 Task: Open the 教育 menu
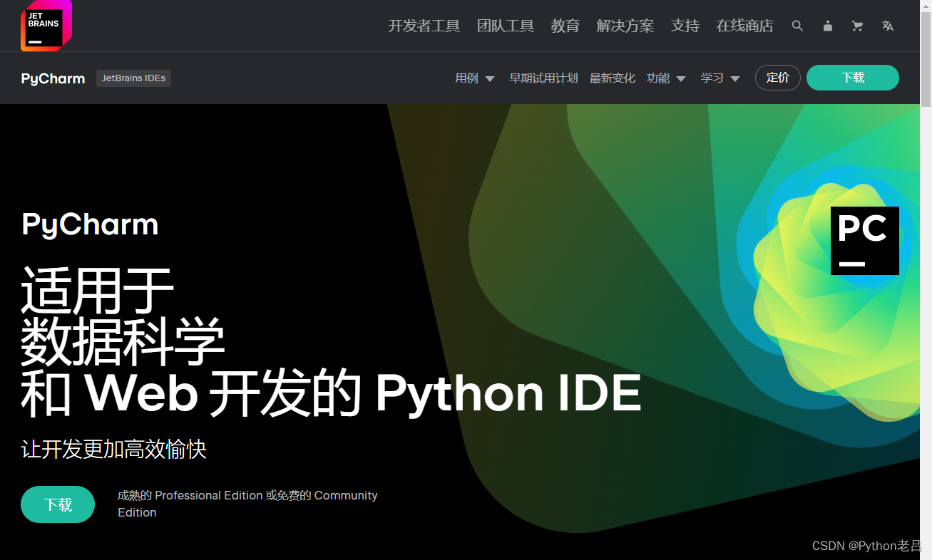coord(565,26)
